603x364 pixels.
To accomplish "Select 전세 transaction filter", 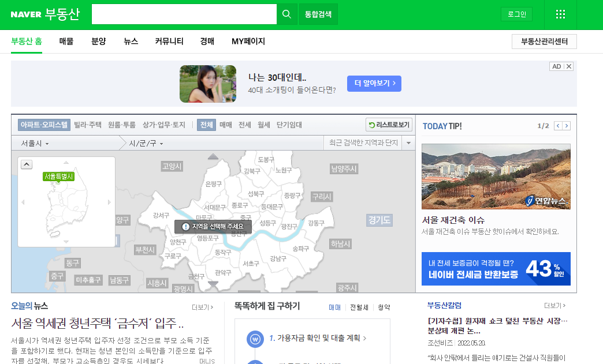I will coord(244,125).
